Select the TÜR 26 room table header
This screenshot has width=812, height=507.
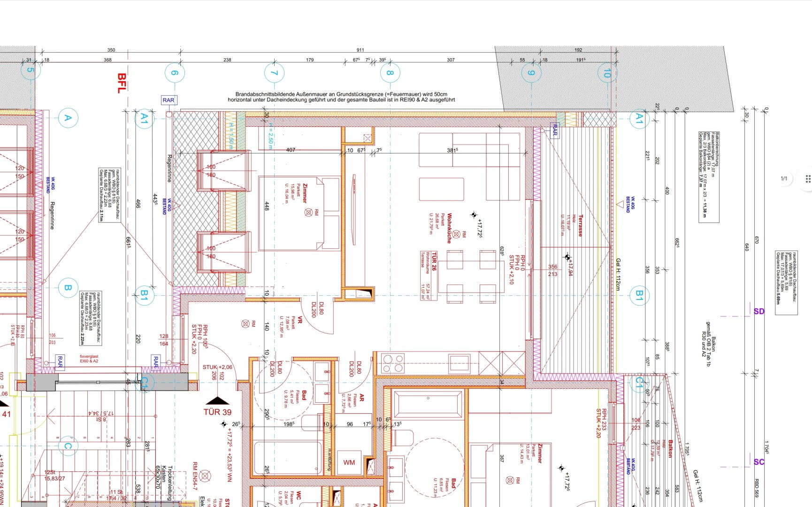(x=434, y=261)
